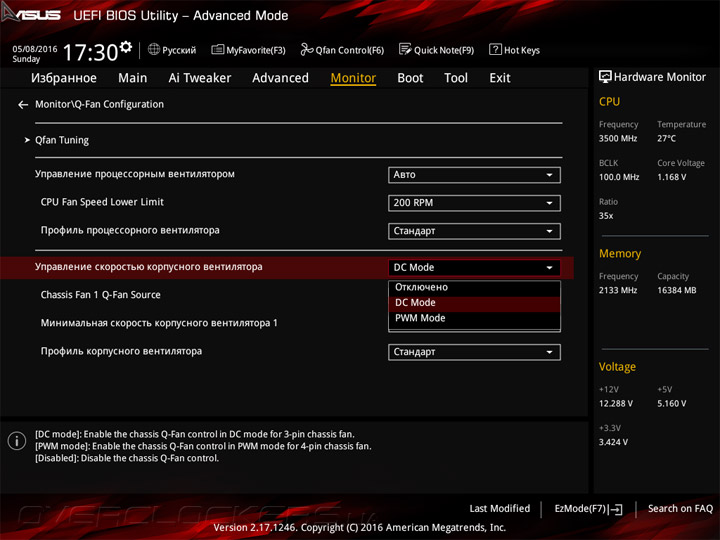Click the Ratio value 35x

[x=606, y=216]
